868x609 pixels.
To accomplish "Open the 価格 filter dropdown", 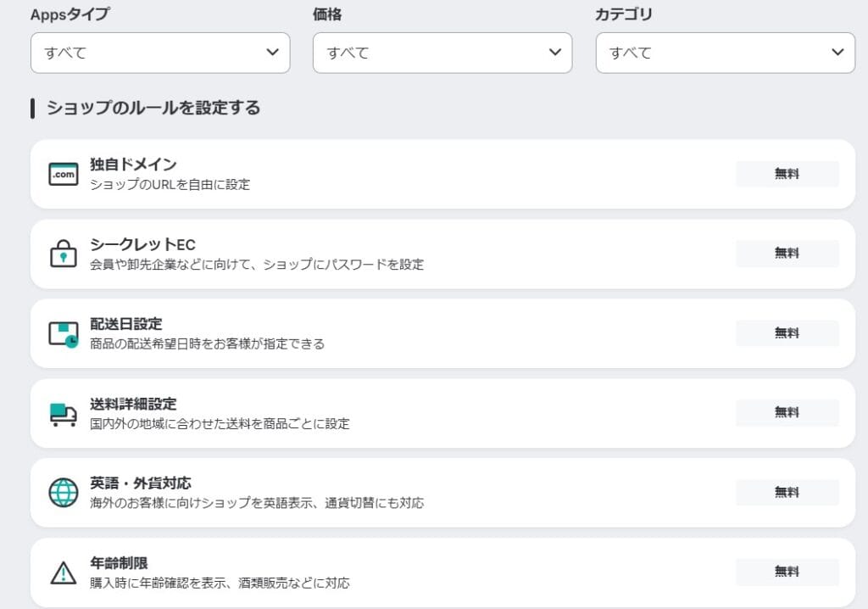I will pyautogui.click(x=442, y=53).
